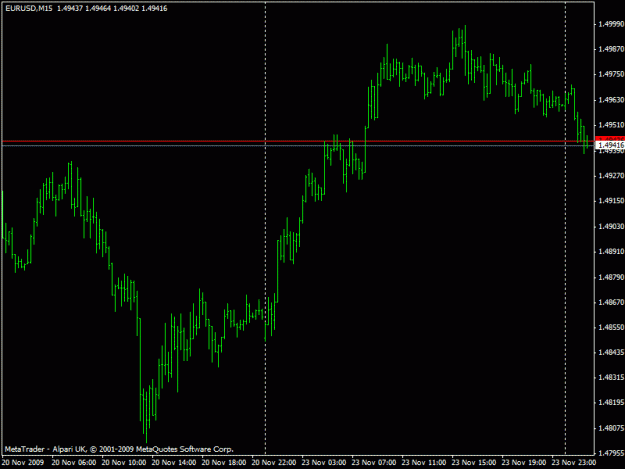Viewport: 625px width, 469px height.
Task: Click the 1.48195 price axis label
Action: point(611,402)
